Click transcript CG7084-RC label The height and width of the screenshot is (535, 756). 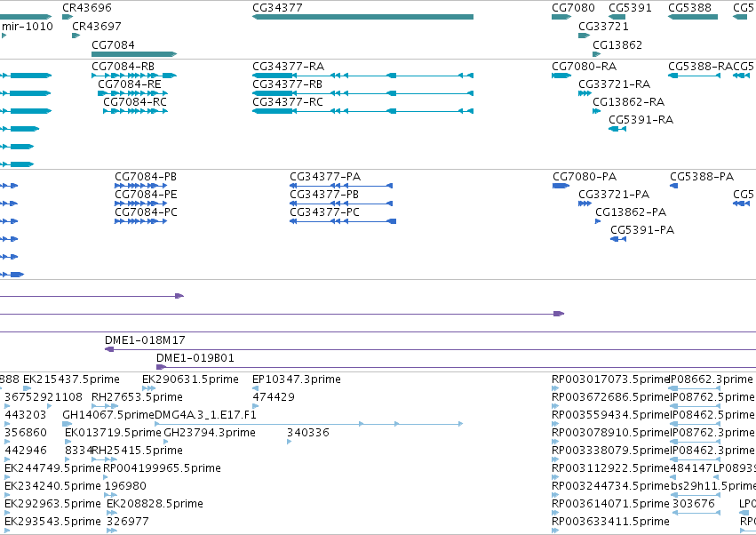coord(135,102)
